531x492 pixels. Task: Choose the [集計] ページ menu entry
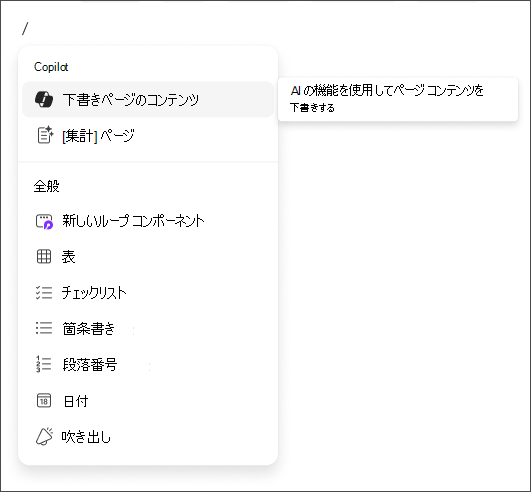coord(148,135)
